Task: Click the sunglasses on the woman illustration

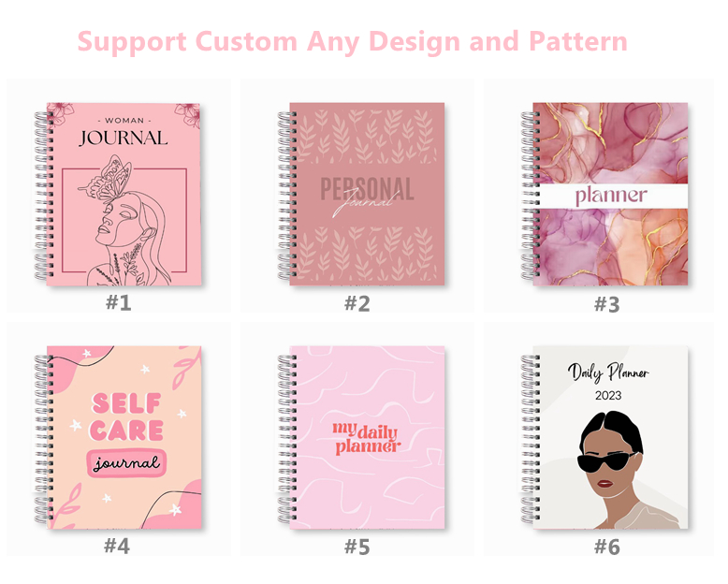Action: (606, 461)
